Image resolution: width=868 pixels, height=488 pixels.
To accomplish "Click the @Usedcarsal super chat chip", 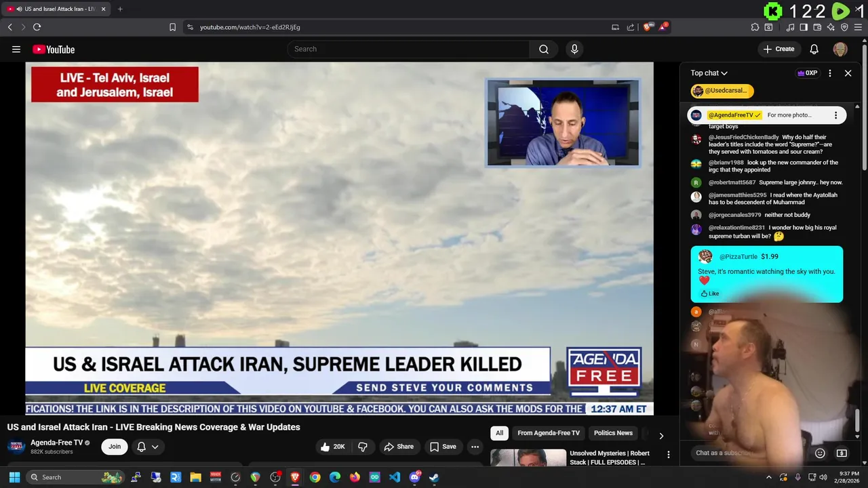I will click(x=722, y=91).
